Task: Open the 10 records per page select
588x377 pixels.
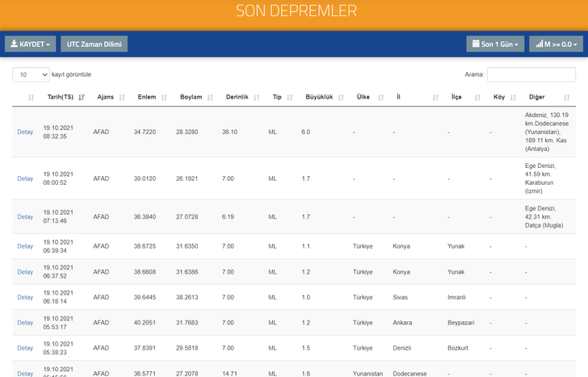Action: point(31,74)
